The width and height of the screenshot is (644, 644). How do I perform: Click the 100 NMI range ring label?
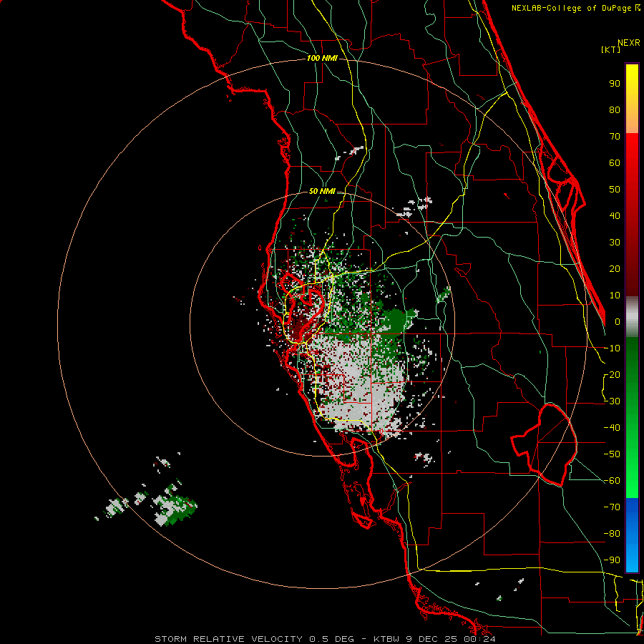point(322,59)
